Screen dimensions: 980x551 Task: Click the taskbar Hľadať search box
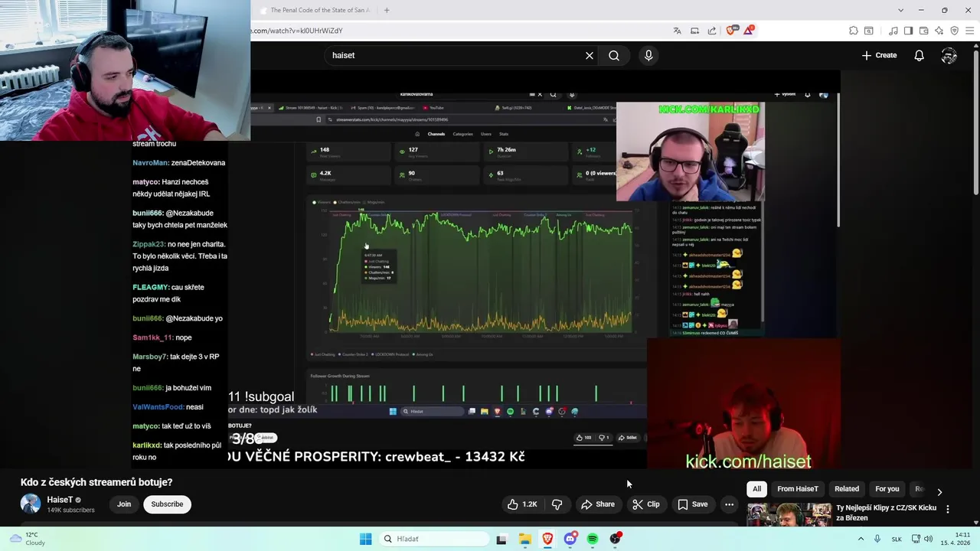tap(433, 539)
